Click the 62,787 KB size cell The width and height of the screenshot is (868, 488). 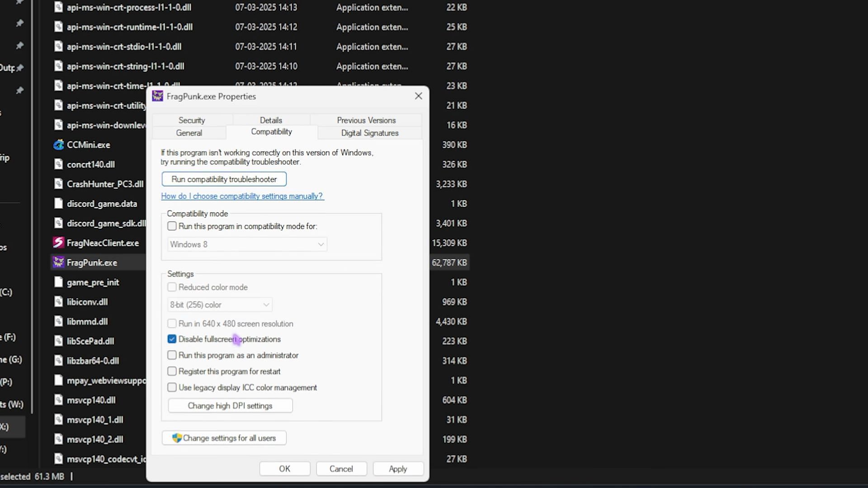pyautogui.click(x=449, y=263)
